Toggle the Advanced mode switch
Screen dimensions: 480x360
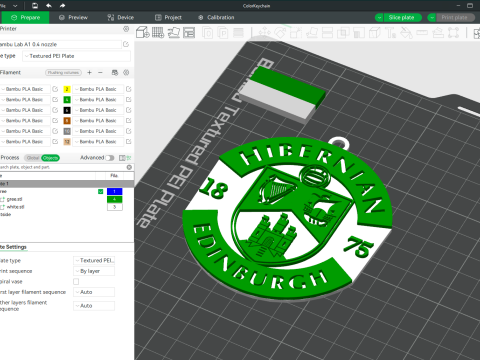(x=110, y=158)
